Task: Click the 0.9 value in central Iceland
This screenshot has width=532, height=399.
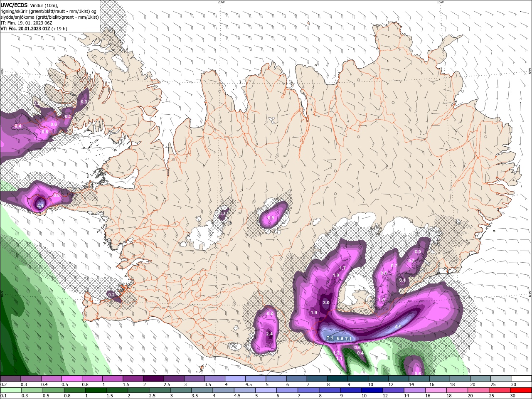Action: (271, 218)
